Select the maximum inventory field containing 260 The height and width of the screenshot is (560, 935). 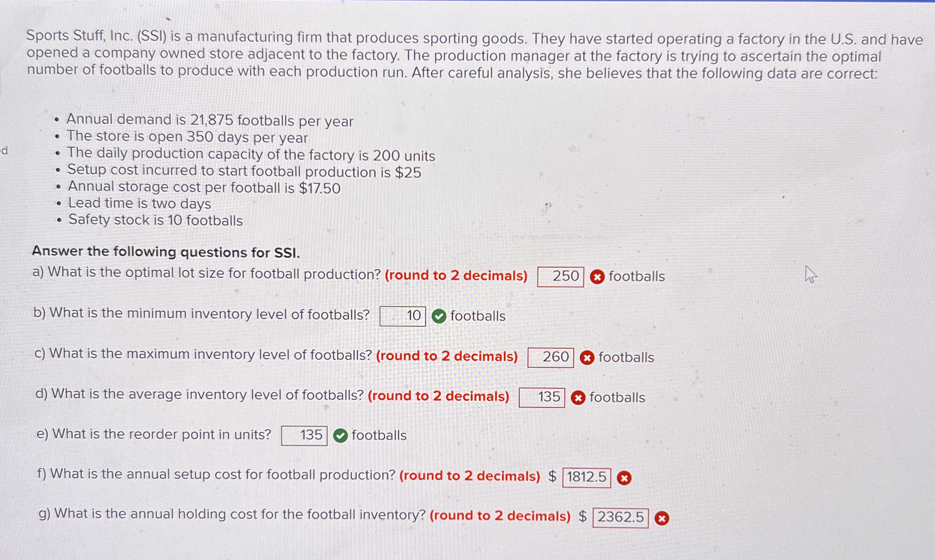coord(550,357)
